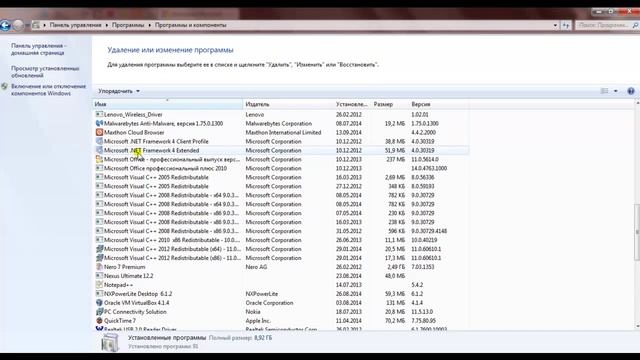This screenshot has width=640, height=360.
Task: Click Maxthon International Limited publisher cell
Action: [283, 132]
